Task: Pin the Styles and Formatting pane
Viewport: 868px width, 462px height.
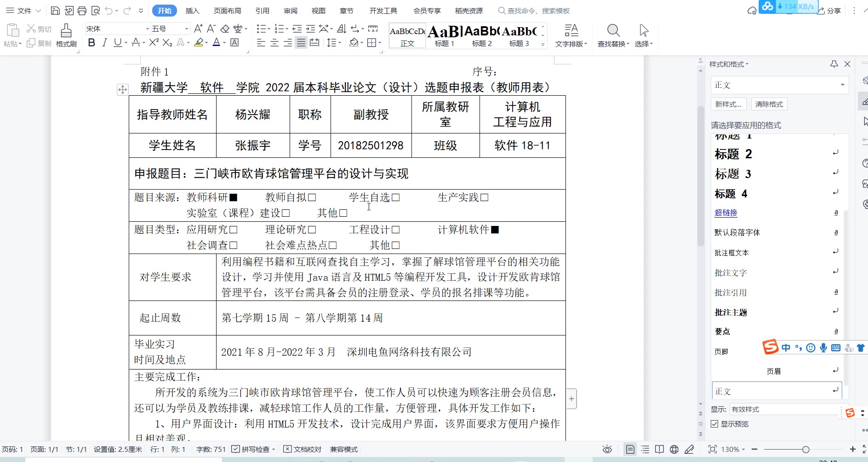Action: (x=834, y=64)
